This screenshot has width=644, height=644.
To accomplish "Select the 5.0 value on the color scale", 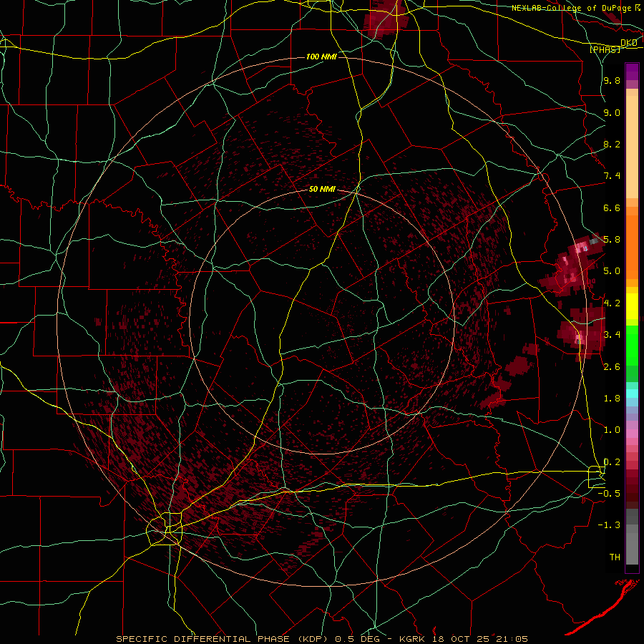I will 612,271.
